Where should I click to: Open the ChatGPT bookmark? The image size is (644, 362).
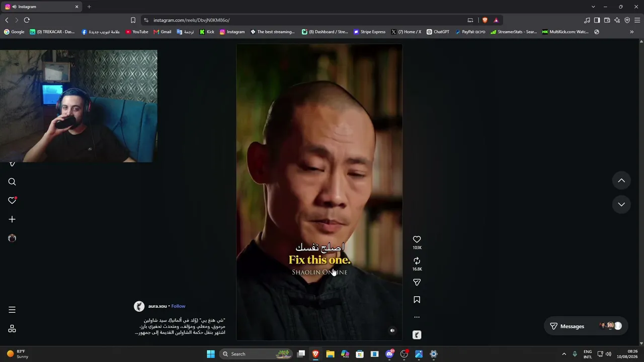[438, 32]
